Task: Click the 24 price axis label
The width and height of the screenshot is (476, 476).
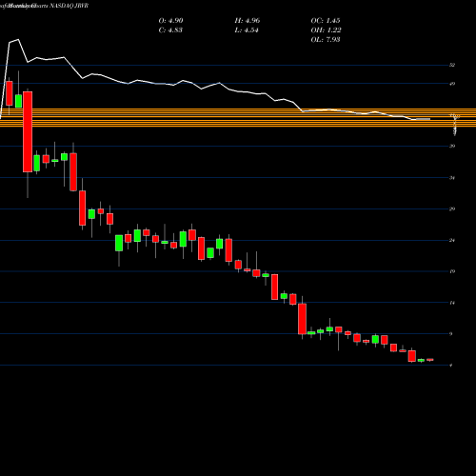Action: (x=452, y=240)
